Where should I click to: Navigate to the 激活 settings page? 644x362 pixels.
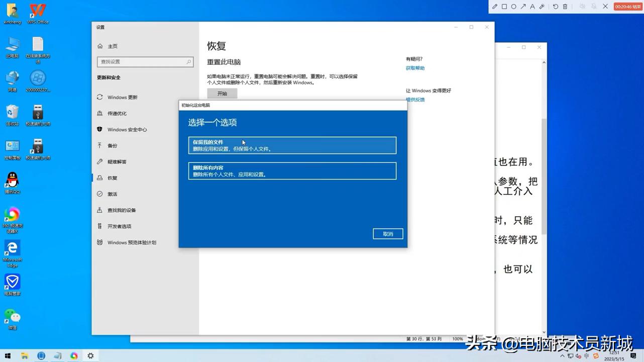click(113, 194)
